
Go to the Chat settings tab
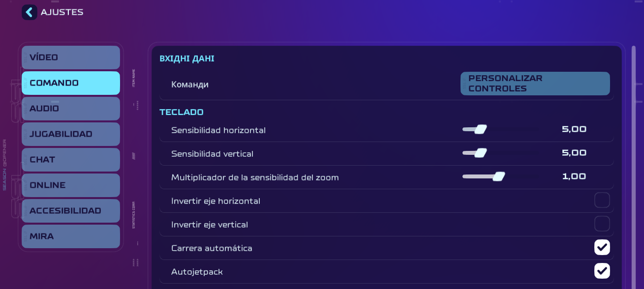click(x=71, y=160)
